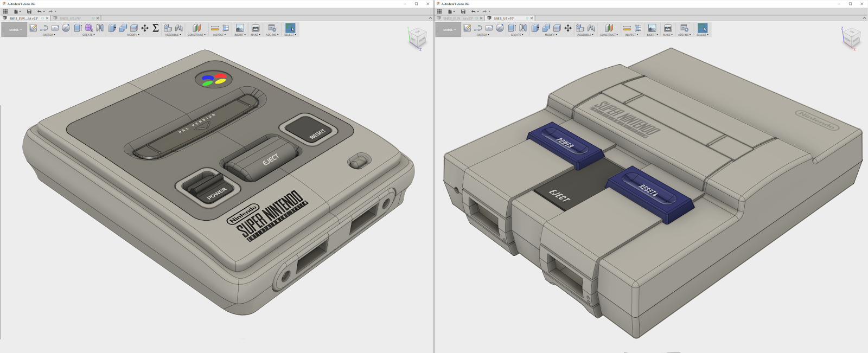Save the document in SNES_US window
Viewport: 868px width, 353px height.
tap(463, 11)
